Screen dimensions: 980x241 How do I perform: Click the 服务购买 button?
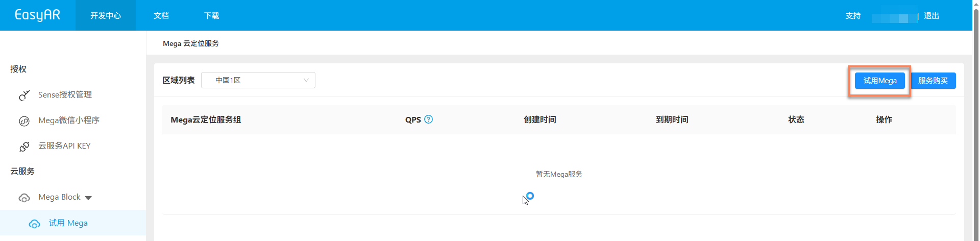(x=933, y=81)
